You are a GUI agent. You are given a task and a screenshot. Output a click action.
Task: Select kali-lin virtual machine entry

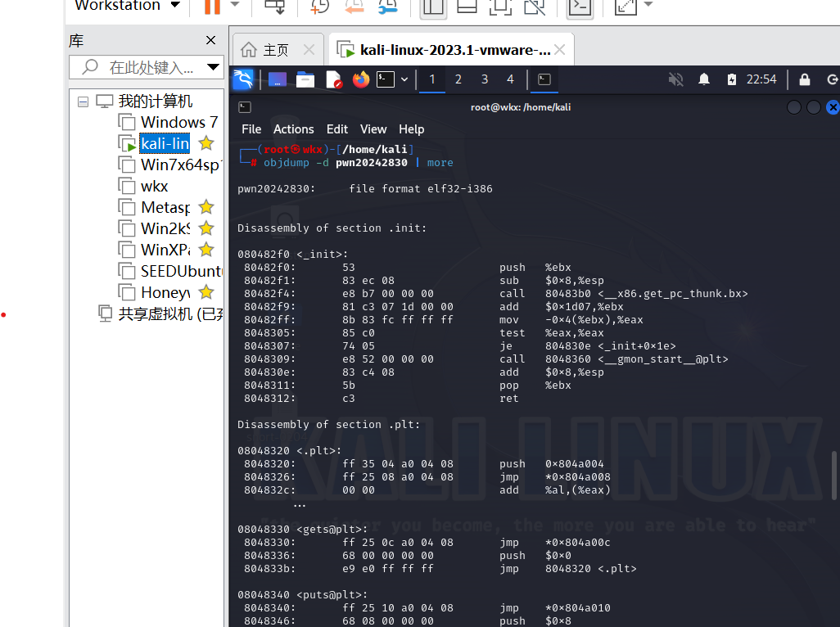(165, 143)
